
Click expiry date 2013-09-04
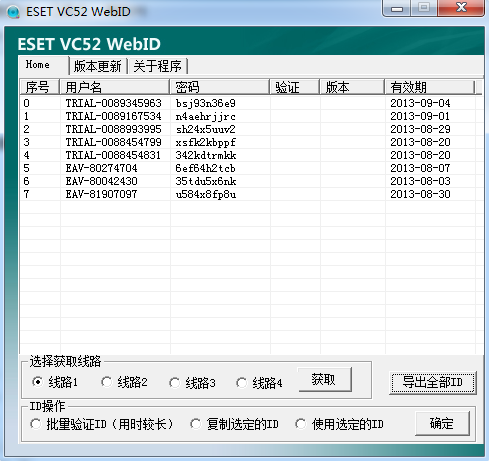click(x=420, y=103)
